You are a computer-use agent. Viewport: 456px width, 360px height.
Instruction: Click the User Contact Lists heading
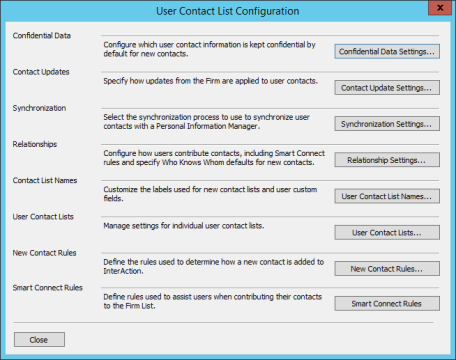pyautogui.click(x=43, y=217)
